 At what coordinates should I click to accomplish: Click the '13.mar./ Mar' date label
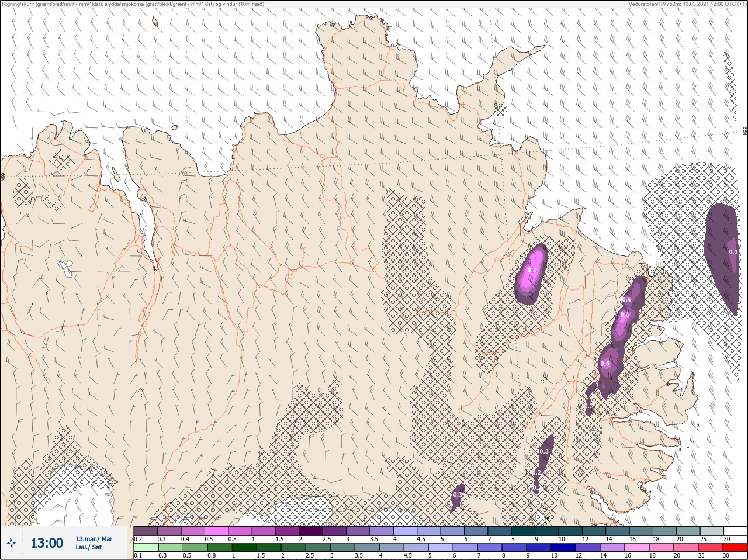tap(93, 539)
